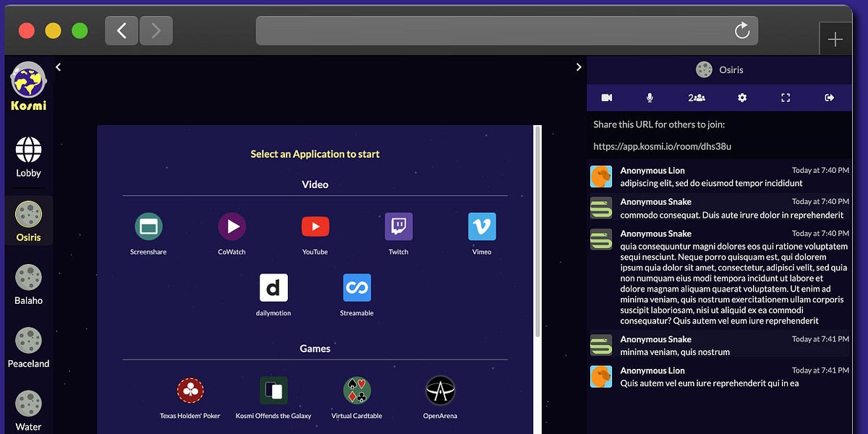
Task: Open the room invite URL link
Action: pyautogui.click(x=663, y=145)
